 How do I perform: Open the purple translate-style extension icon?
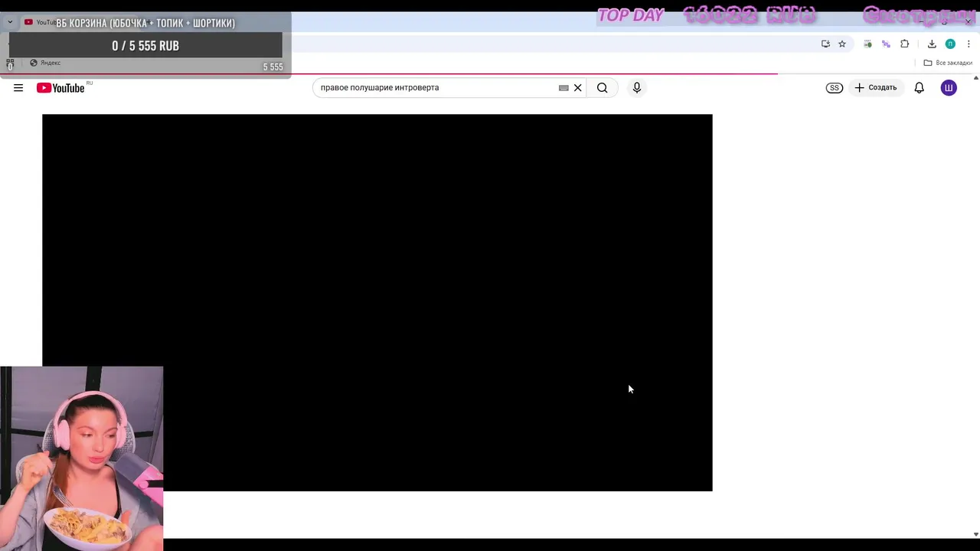click(x=886, y=44)
